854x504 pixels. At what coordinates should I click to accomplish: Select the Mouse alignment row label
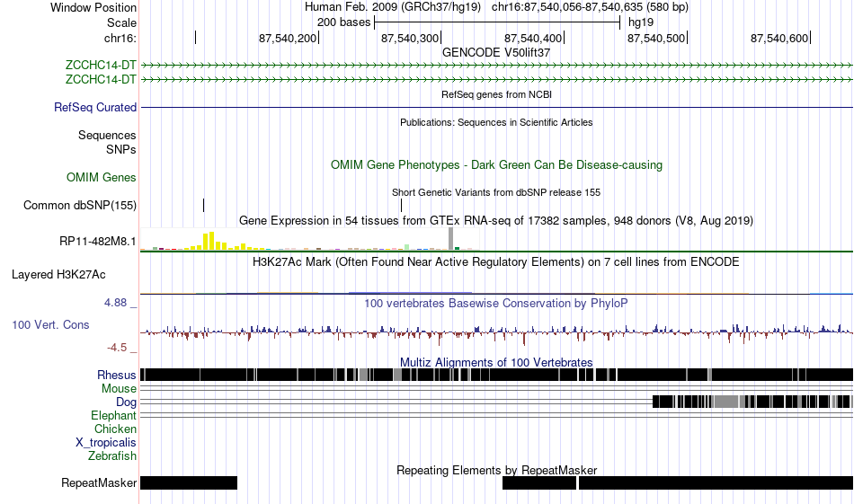pos(119,389)
